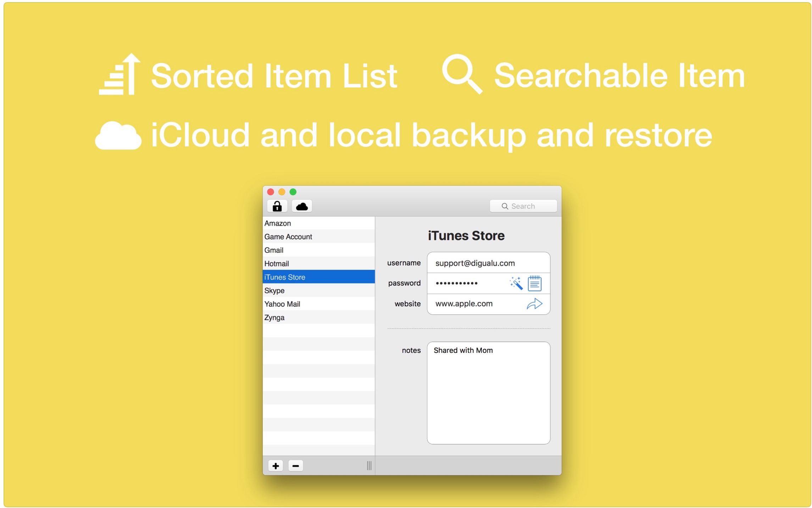Add a new item with plus button
The width and height of the screenshot is (812, 508).
click(x=276, y=465)
